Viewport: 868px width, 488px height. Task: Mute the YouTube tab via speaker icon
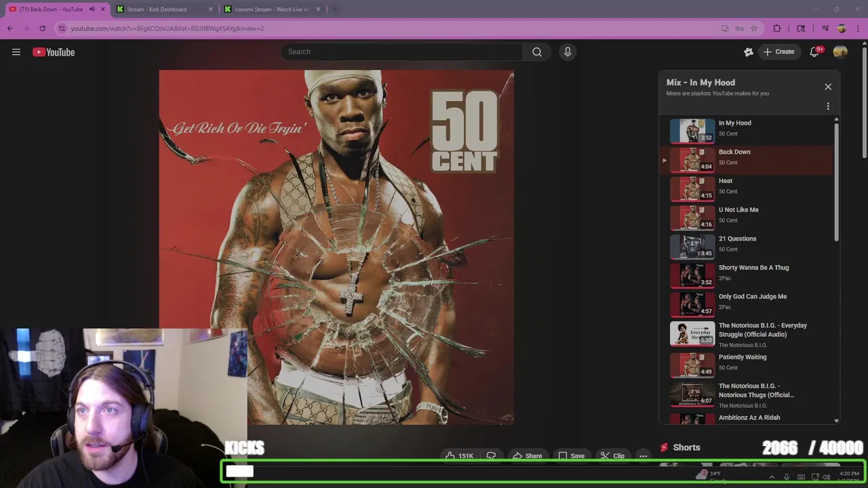pyautogui.click(x=92, y=9)
